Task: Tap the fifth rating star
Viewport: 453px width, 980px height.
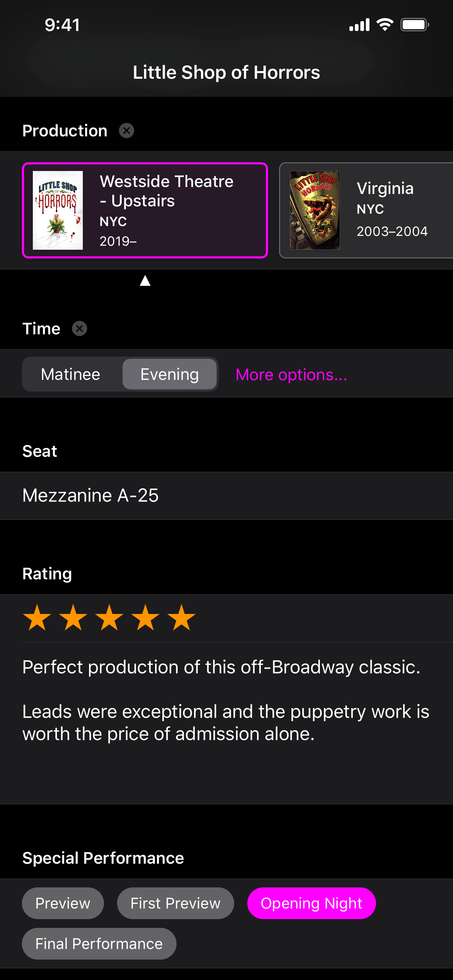Action: point(182,618)
